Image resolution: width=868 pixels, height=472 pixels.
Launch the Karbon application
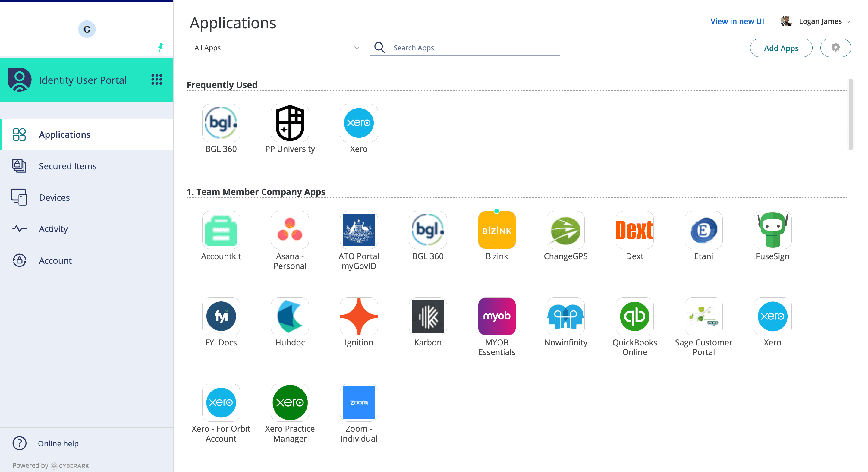pos(427,316)
